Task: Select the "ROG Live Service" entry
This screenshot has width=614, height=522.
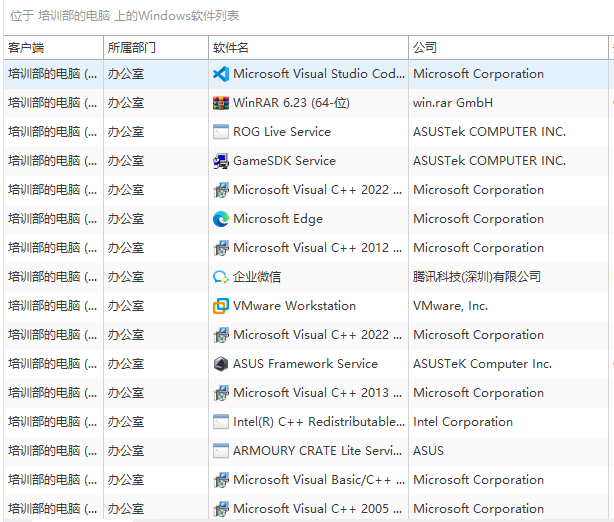Action: point(282,132)
